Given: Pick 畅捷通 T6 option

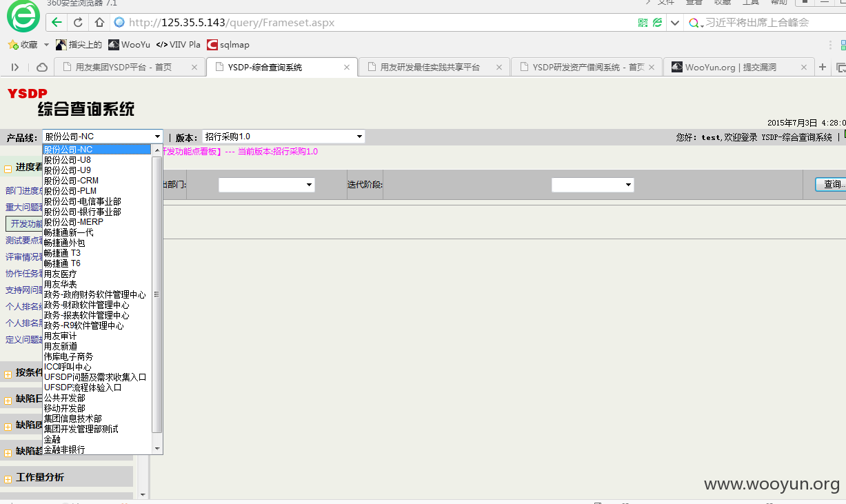Looking at the screenshot, I should (97, 263).
